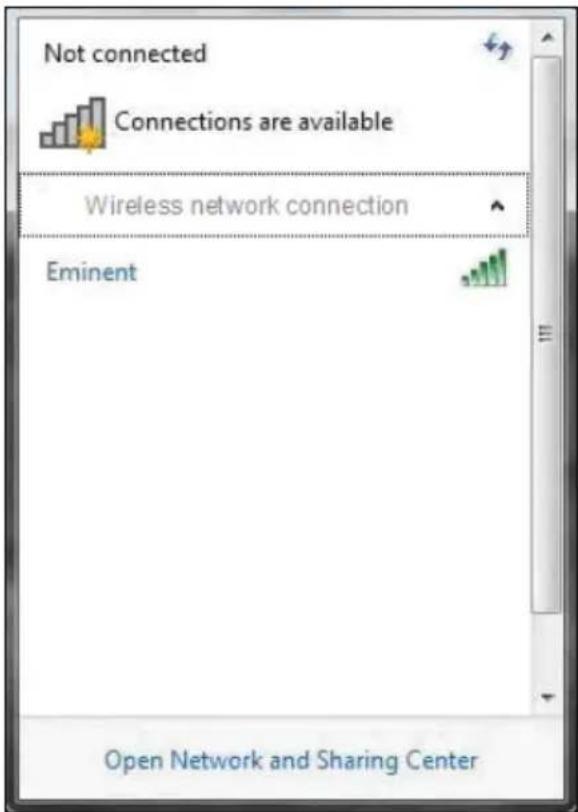578x812 pixels.
Task: Refresh the network list with arrows icon
Action: (498, 47)
